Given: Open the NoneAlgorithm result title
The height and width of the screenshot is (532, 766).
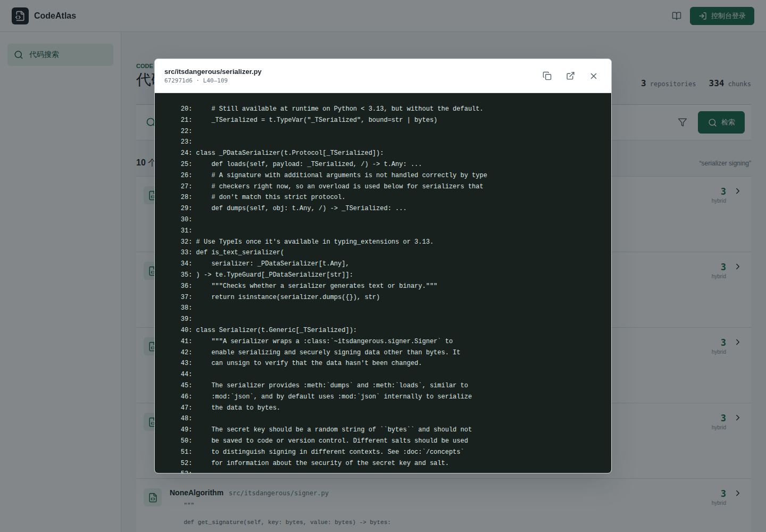Looking at the screenshot, I should pyautogui.click(x=196, y=493).
